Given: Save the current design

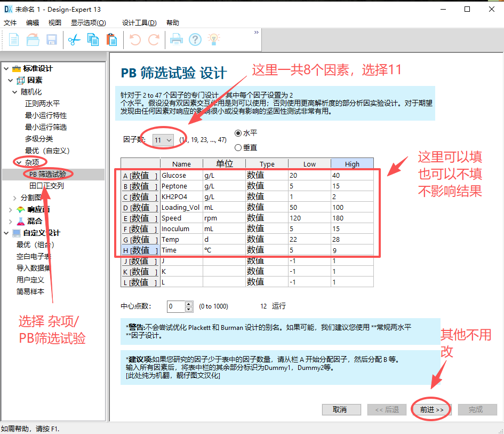Looking at the screenshot, I should [51, 40].
